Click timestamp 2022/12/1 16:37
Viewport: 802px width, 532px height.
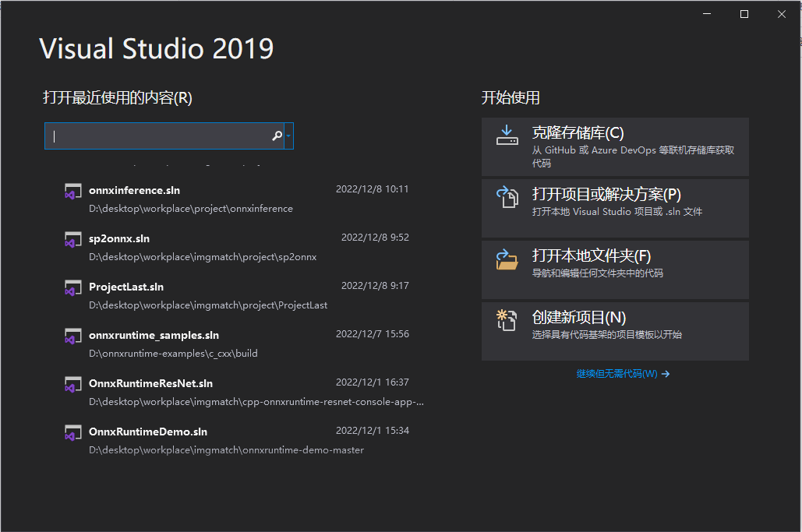[x=373, y=382]
